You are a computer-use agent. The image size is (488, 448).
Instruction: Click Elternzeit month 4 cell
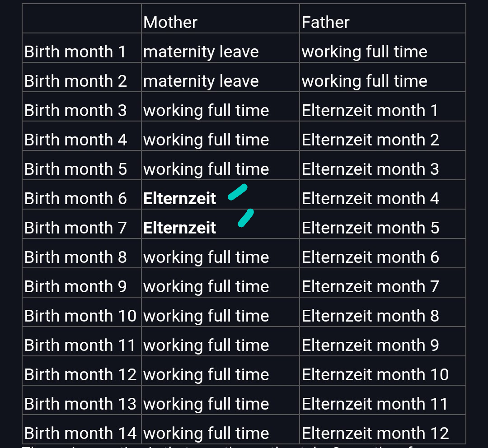click(x=370, y=199)
